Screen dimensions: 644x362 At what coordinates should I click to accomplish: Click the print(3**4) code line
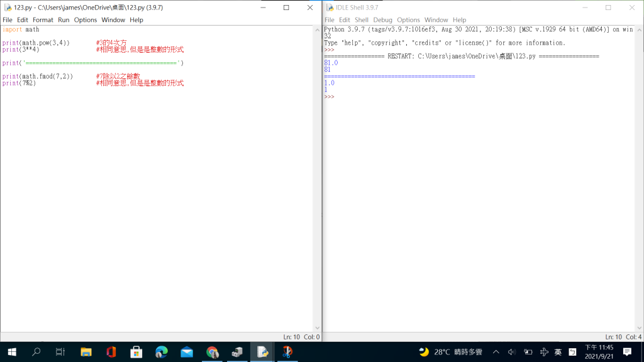21,50
